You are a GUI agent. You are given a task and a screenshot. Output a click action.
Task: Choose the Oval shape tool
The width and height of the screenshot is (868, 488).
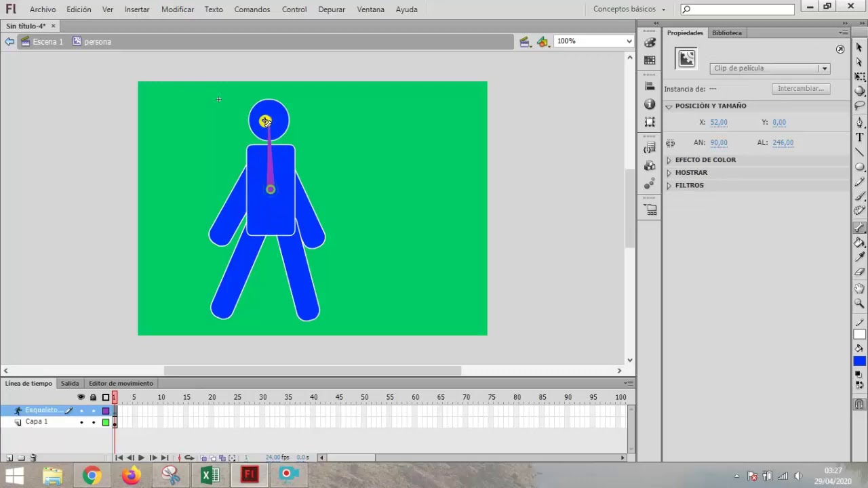click(x=859, y=167)
